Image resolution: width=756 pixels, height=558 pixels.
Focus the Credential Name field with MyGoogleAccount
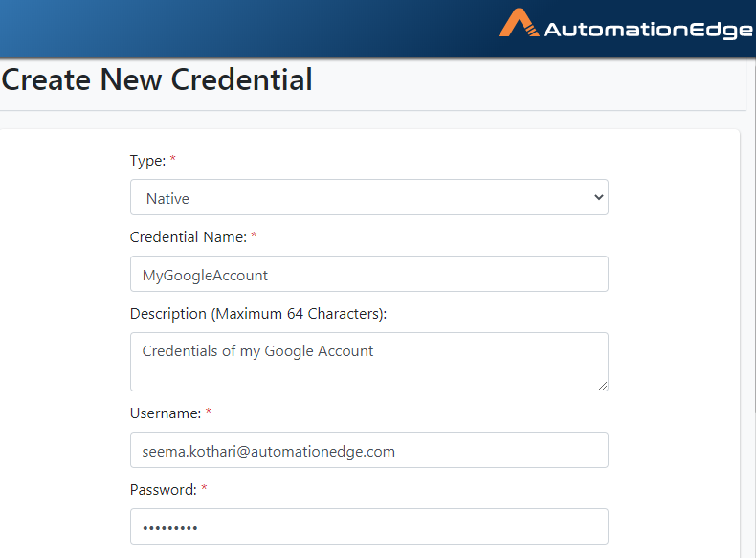(369, 274)
